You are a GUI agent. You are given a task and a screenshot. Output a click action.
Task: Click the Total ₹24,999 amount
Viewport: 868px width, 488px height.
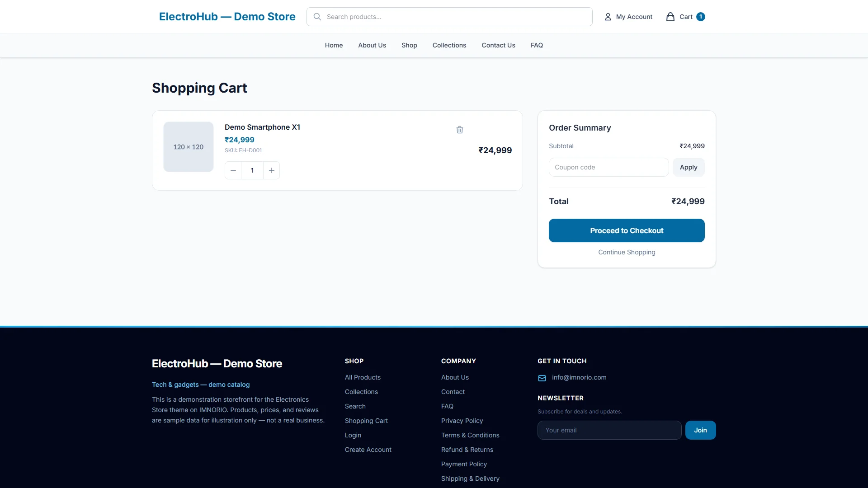pos(688,202)
